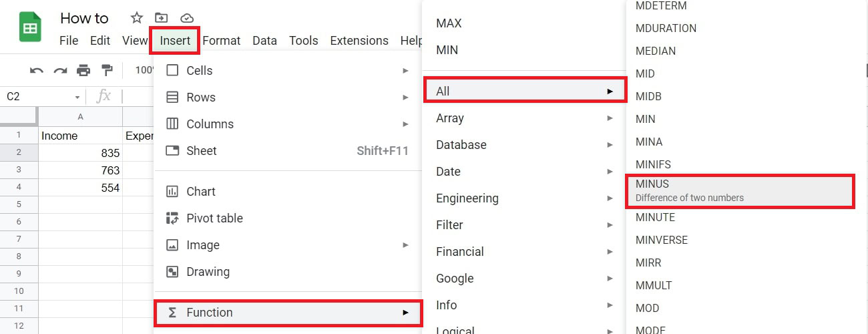This screenshot has width=868, height=334.
Task: Select the paint format roller icon
Action: (x=107, y=70)
